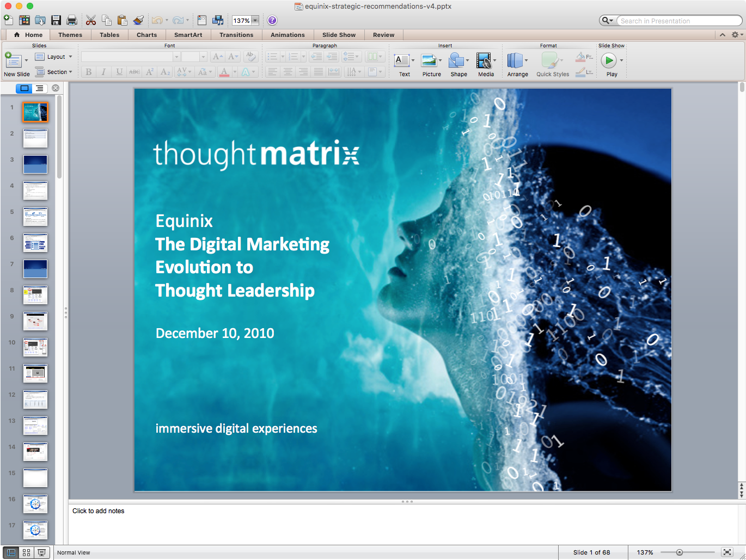The image size is (746, 560).
Task: Paste from clipboard icon
Action: pyautogui.click(x=123, y=20)
